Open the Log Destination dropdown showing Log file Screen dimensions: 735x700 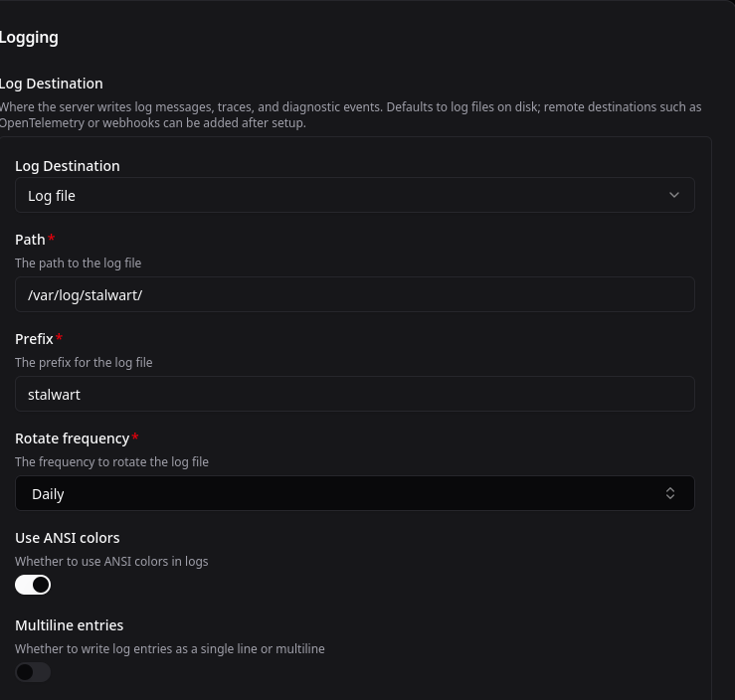click(x=354, y=195)
